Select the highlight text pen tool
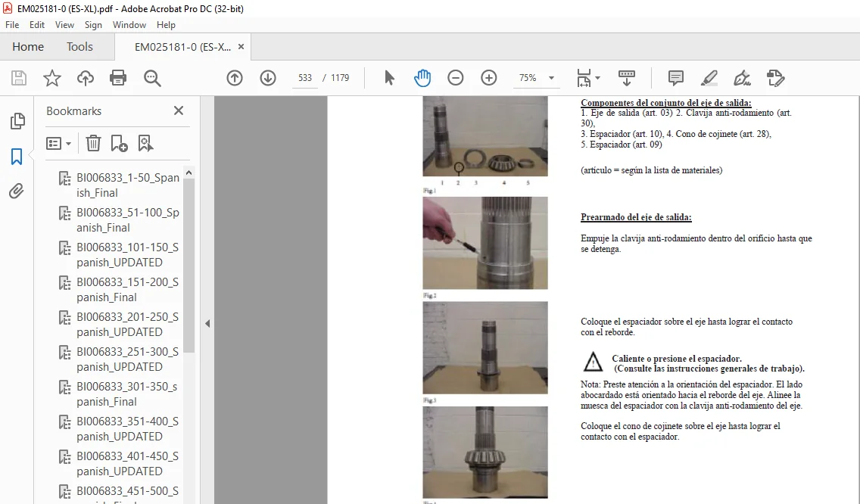 [x=709, y=78]
